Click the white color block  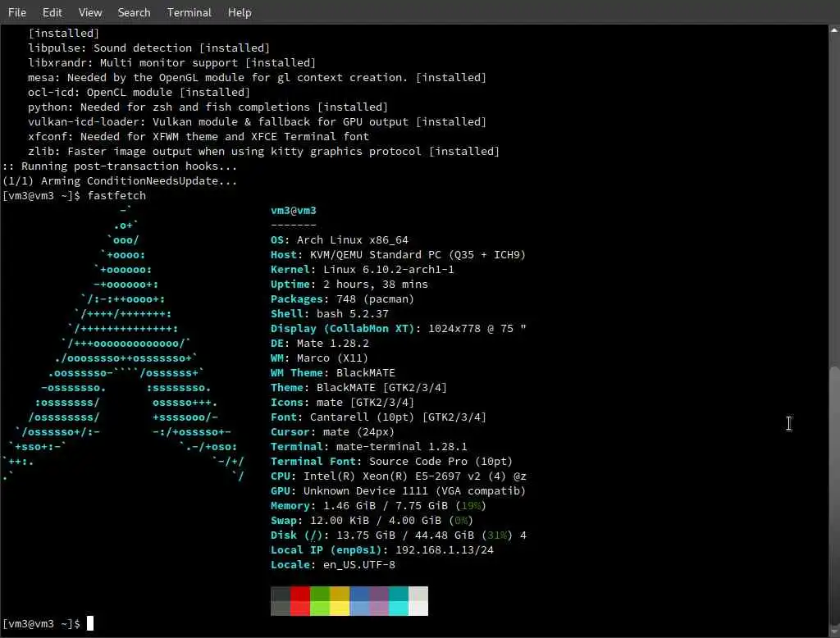coord(418,601)
